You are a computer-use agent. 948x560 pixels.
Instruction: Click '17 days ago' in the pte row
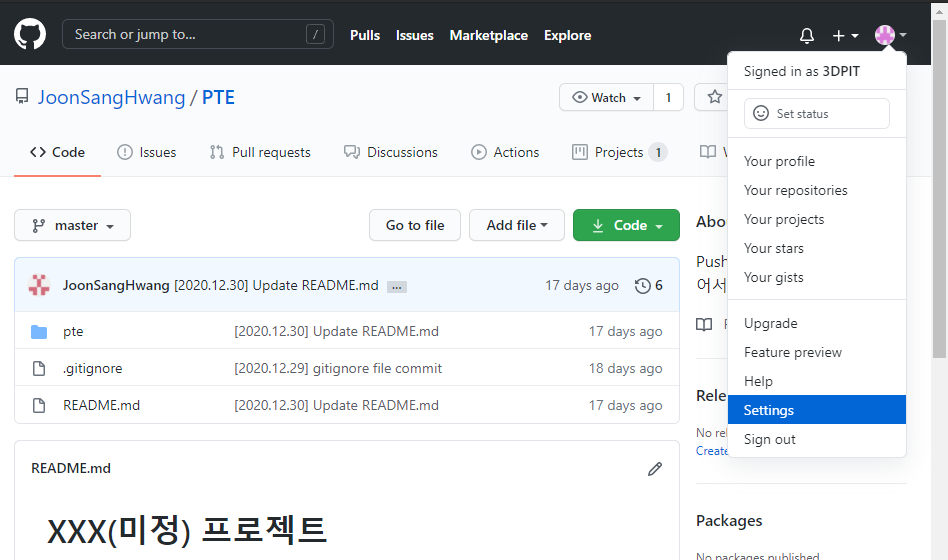click(626, 331)
